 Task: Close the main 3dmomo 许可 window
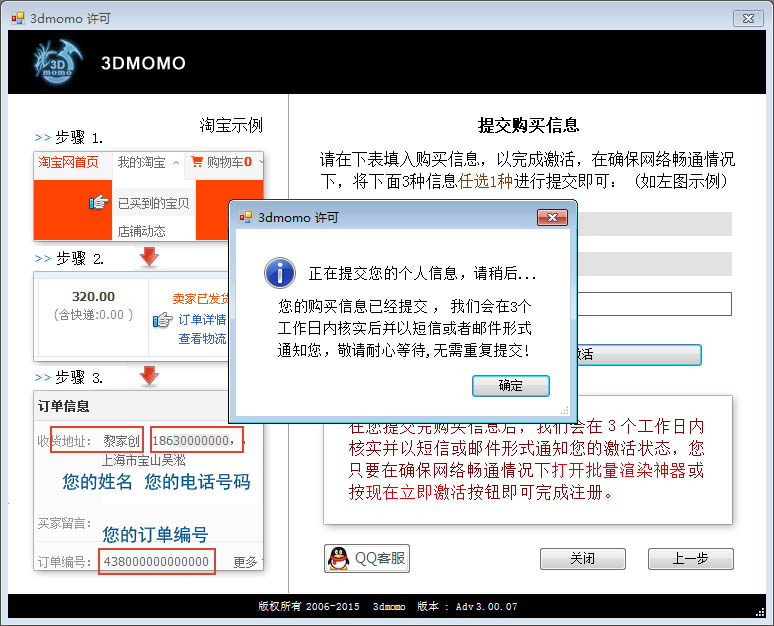point(748,18)
